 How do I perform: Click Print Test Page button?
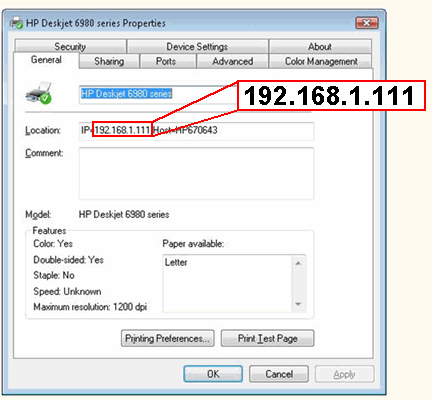coord(267,339)
